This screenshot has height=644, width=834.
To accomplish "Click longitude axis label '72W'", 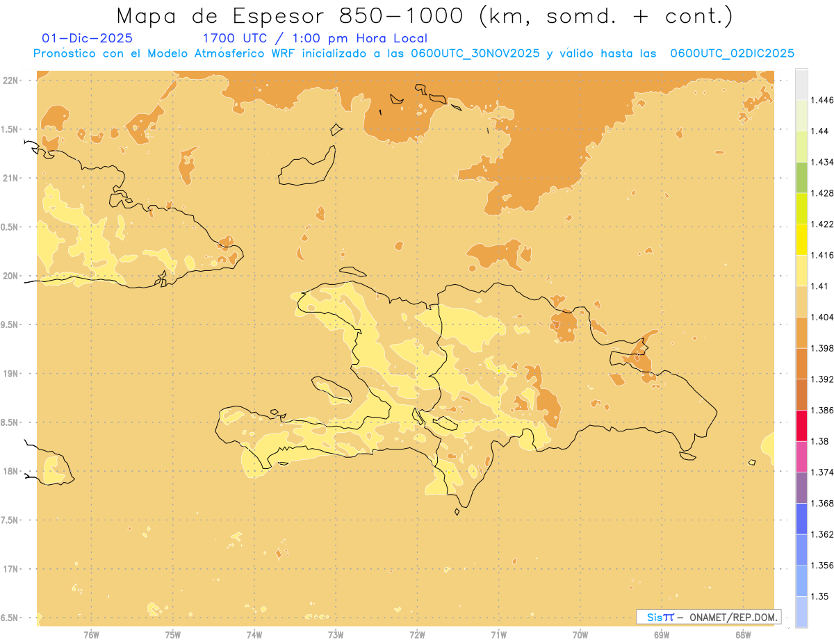I will tap(417, 634).
